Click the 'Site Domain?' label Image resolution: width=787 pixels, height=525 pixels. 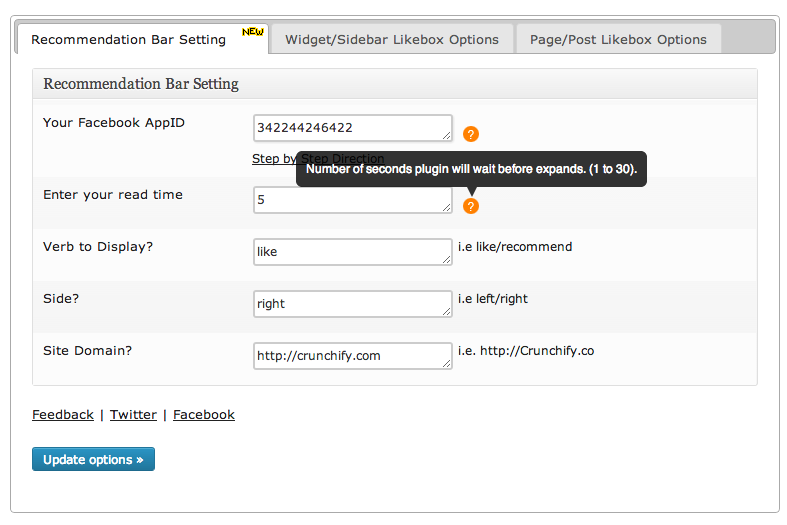[87, 351]
